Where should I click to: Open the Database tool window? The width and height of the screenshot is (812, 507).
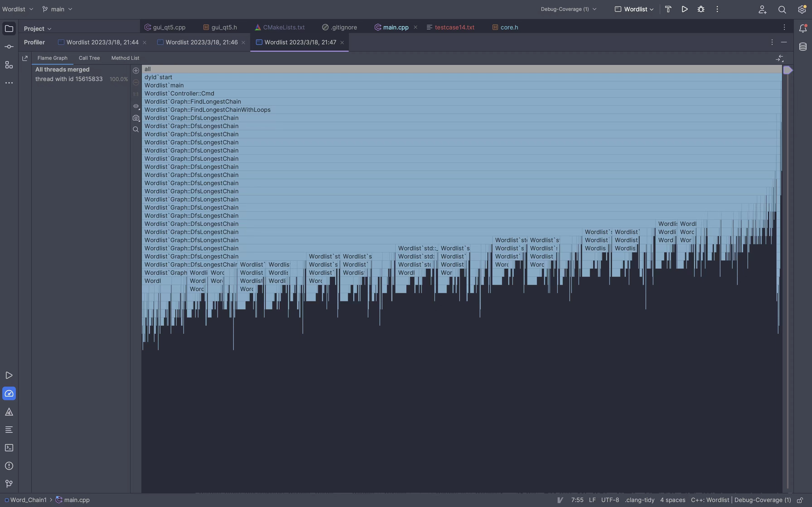[x=803, y=47]
